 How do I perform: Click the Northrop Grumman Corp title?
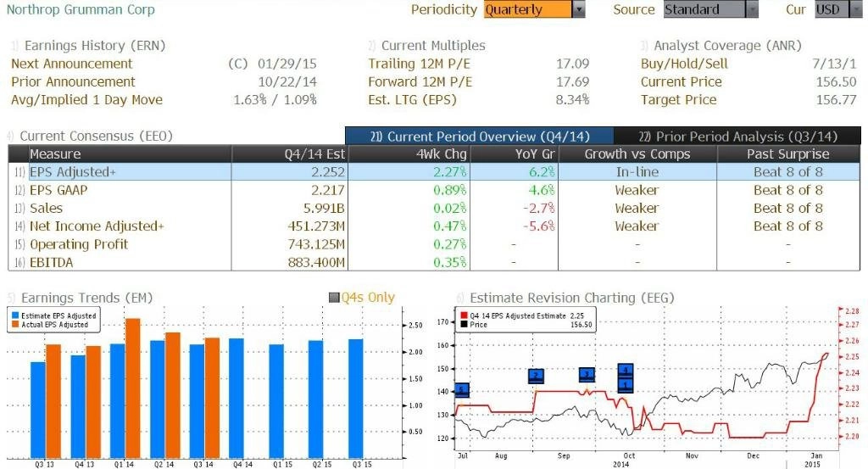81,9
